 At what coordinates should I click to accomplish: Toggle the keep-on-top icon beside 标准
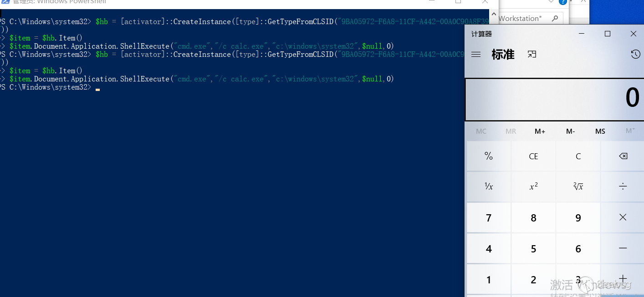(532, 55)
